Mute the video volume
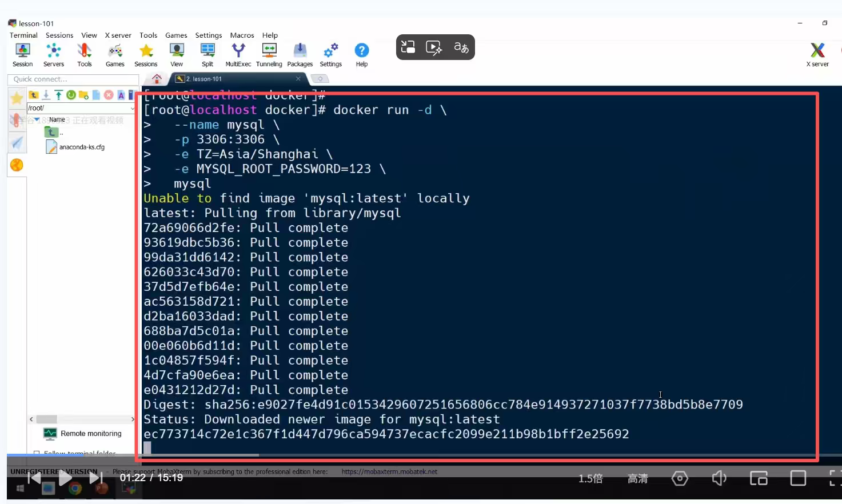 pyautogui.click(x=719, y=478)
